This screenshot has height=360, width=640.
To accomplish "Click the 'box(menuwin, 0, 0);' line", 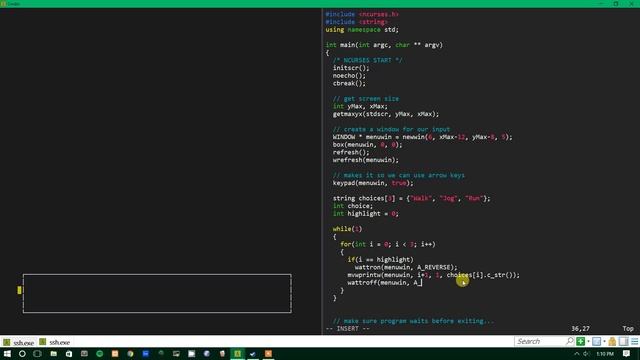I will (x=367, y=144).
